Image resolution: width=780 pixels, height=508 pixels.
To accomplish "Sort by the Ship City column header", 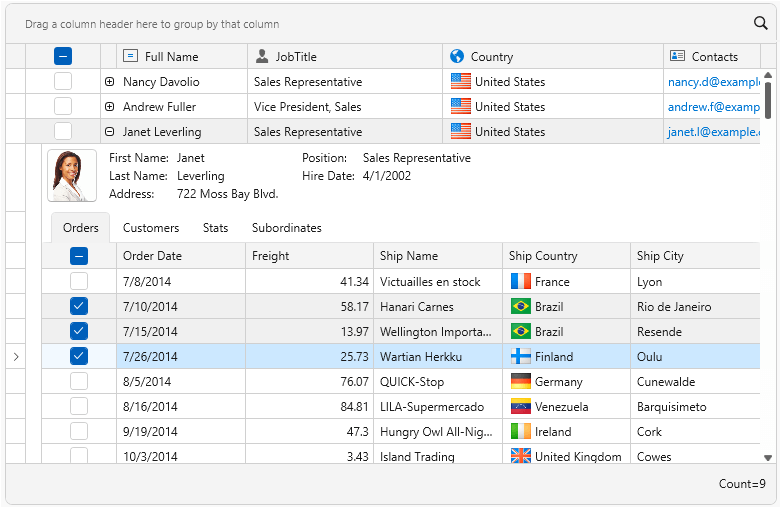I will coord(695,256).
